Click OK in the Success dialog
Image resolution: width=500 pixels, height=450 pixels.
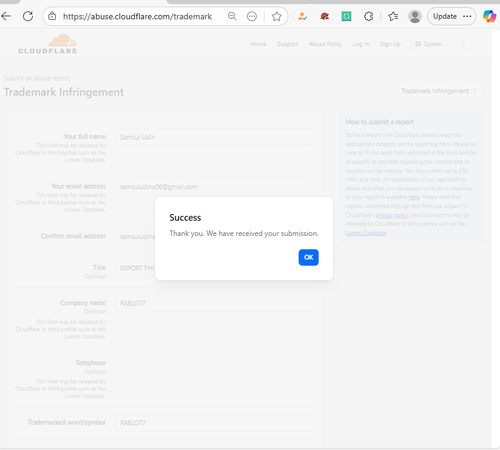[308, 257]
